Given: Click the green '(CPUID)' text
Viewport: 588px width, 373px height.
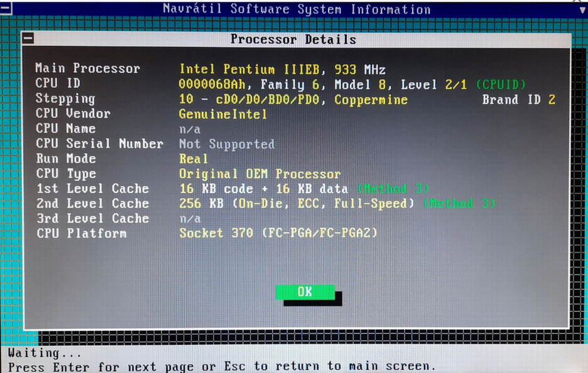Looking at the screenshot, I should (x=501, y=84).
